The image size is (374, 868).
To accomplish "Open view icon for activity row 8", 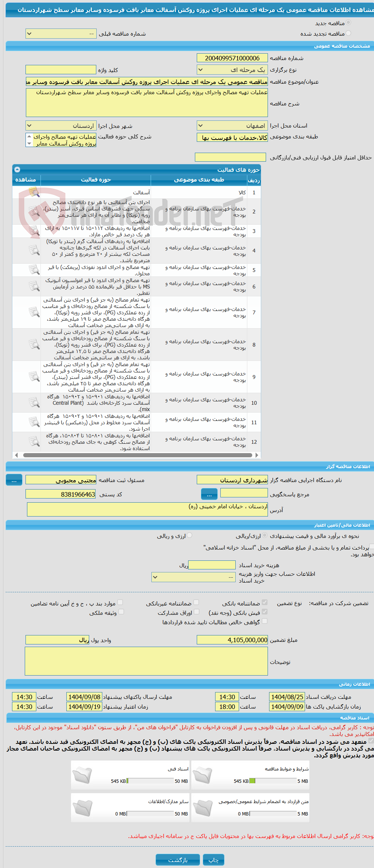I will tap(34, 345).
